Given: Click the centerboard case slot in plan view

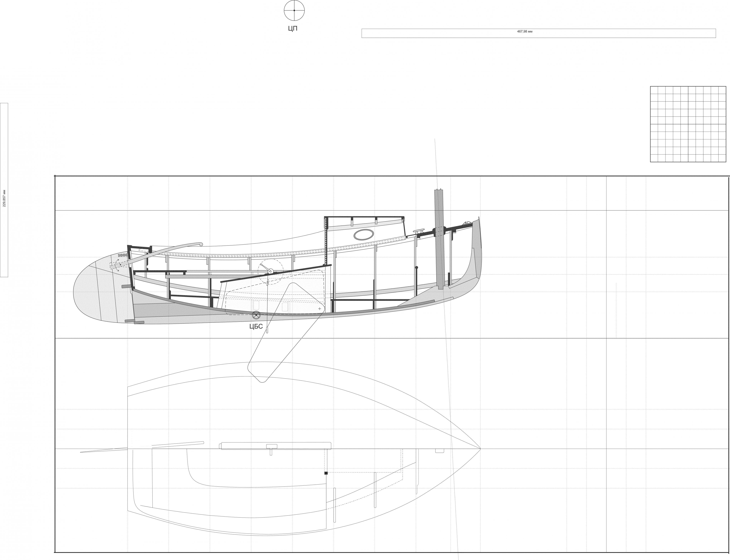Looking at the screenshot, I should pyautogui.click(x=275, y=446).
